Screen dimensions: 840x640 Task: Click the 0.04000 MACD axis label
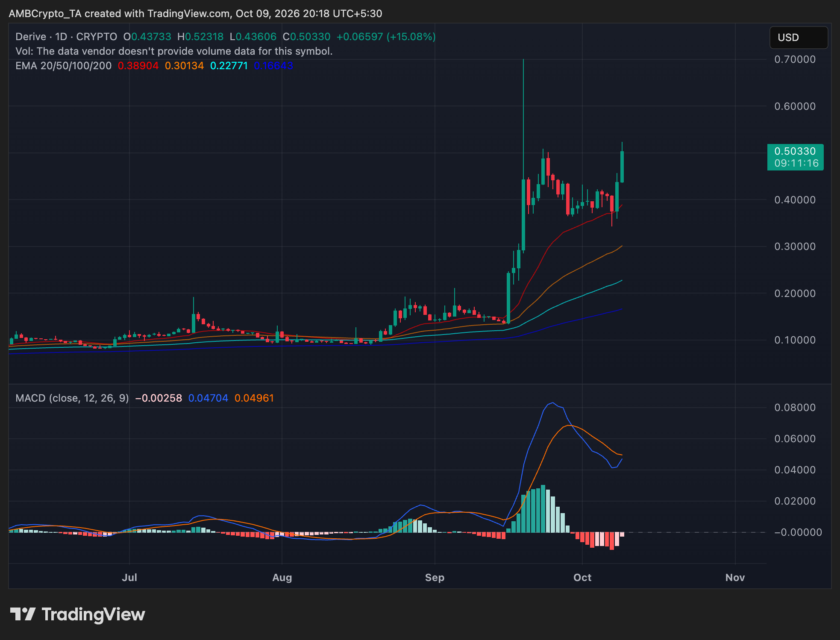[795, 470]
